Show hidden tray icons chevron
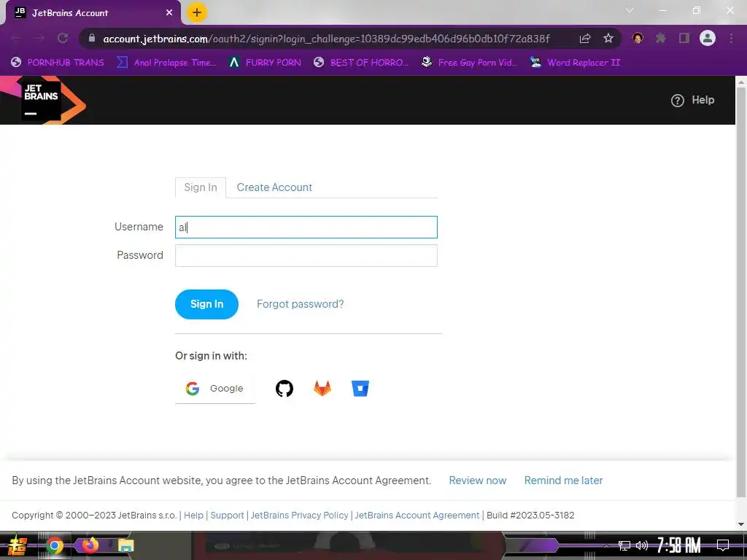 tap(606, 545)
